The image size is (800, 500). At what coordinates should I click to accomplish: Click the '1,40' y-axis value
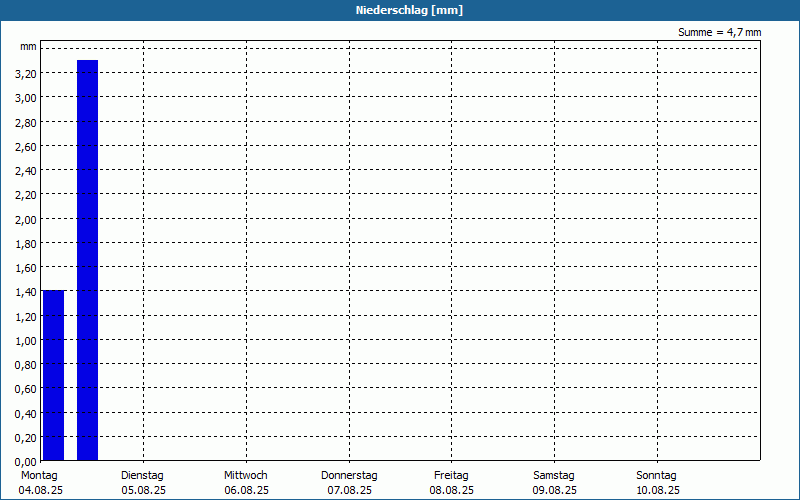[x=26, y=292]
